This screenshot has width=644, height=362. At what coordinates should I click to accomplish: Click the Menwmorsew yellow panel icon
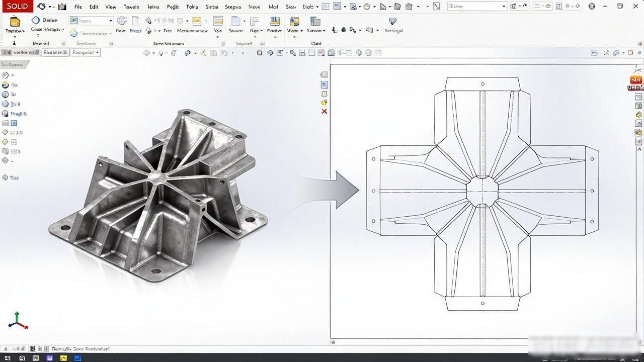196,21
